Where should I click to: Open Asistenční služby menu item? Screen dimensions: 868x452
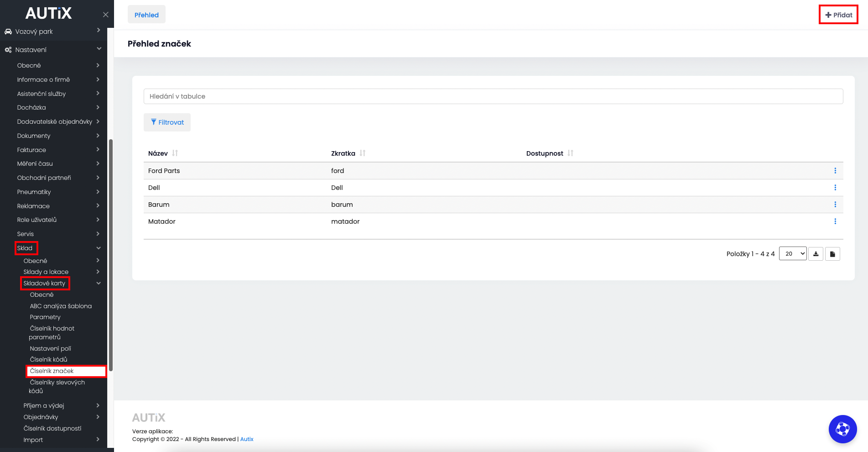coord(42,94)
